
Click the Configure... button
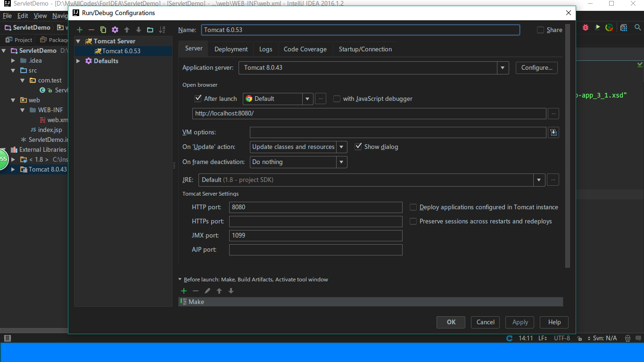(x=537, y=68)
